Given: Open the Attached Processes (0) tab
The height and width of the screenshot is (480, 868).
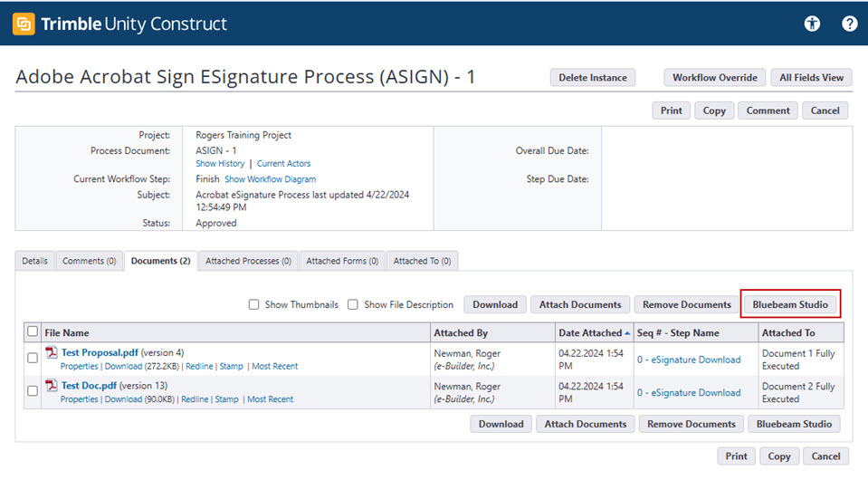Looking at the screenshot, I should [248, 261].
